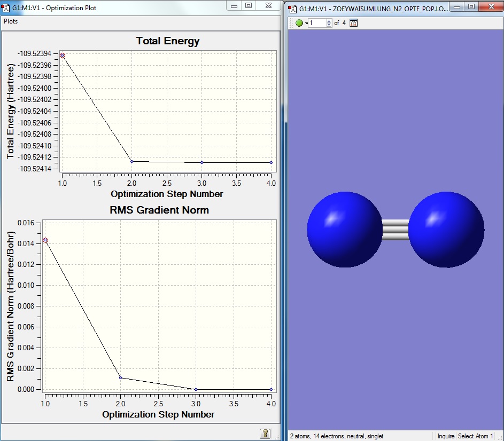Decrease the frame number with the down arrow
Screen dimensions: 504x441
click(x=329, y=25)
